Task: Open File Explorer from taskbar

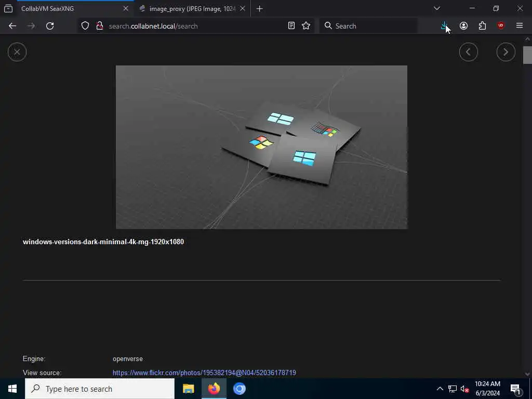Action: [188, 389]
